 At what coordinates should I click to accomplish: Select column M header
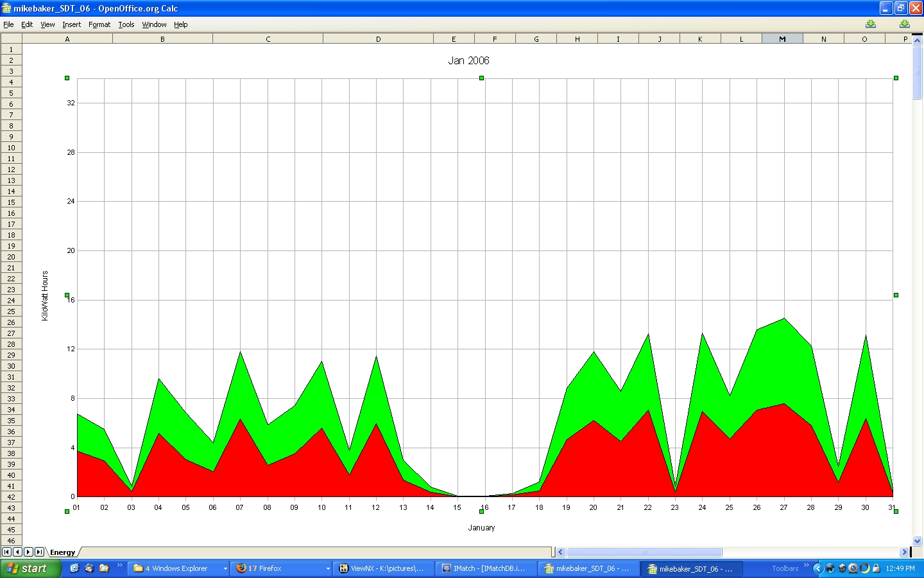pos(782,39)
